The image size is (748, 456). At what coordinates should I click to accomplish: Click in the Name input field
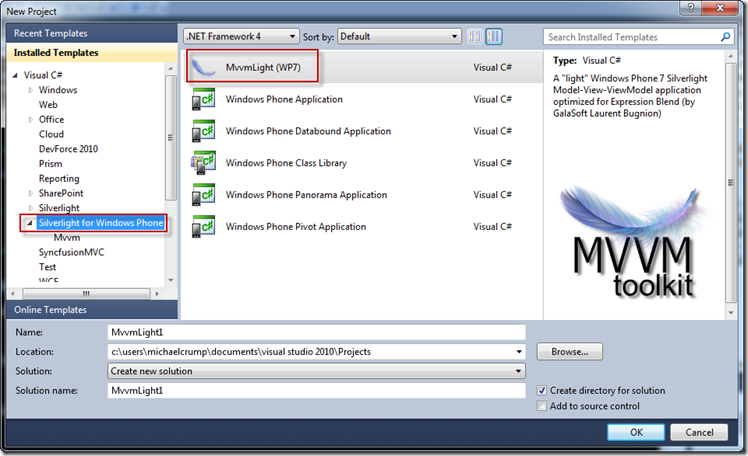coord(317,332)
